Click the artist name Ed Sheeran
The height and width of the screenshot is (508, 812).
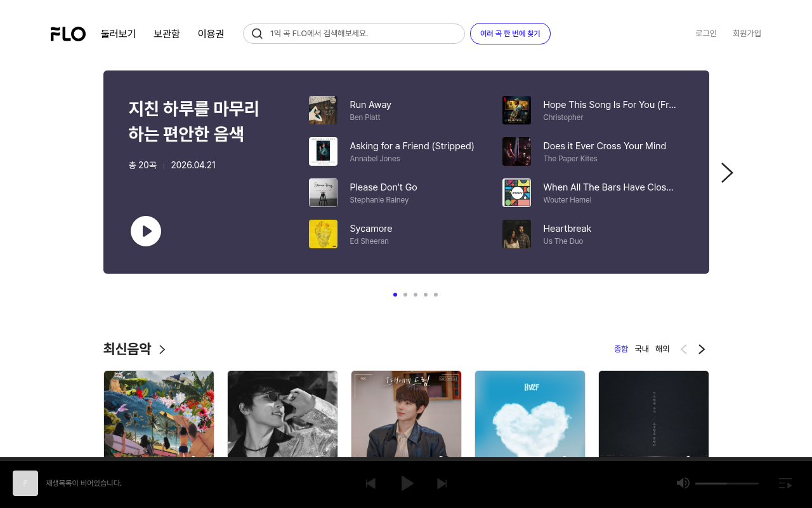pos(369,241)
